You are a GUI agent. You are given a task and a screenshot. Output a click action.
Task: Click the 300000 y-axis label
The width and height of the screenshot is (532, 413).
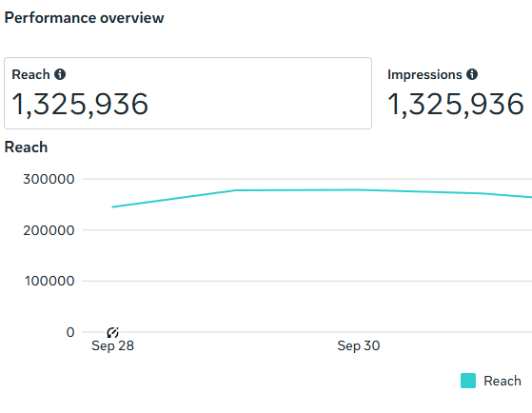click(x=49, y=179)
